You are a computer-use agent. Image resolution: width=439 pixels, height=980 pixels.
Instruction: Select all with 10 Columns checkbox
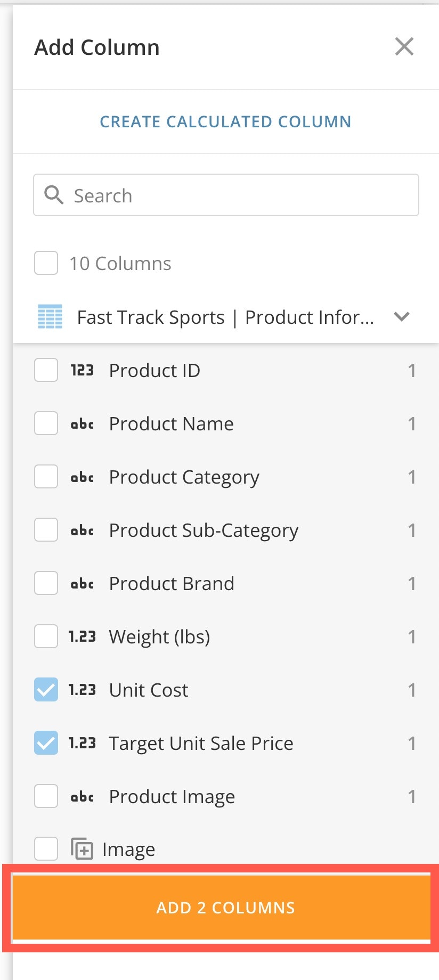[46, 263]
